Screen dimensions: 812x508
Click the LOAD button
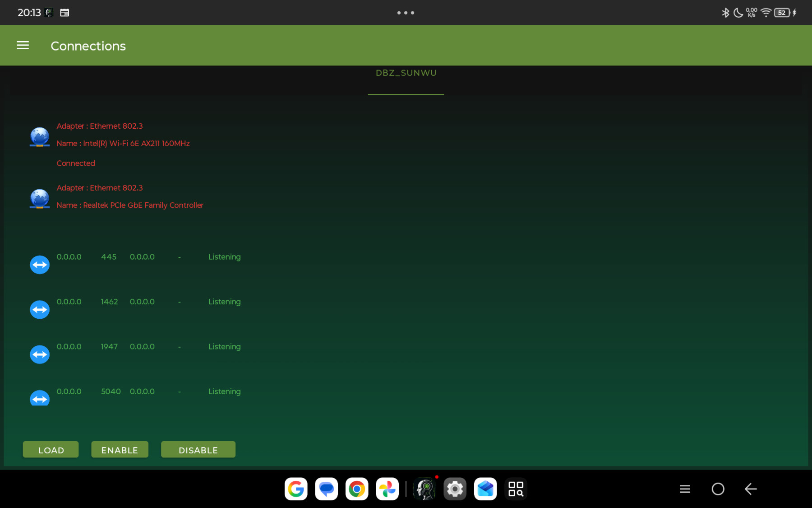(51, 450)
